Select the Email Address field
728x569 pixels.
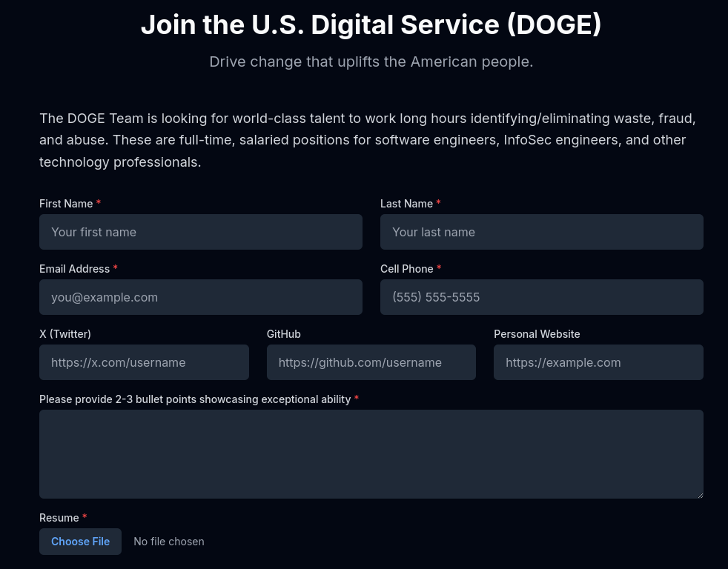[201, 297]
